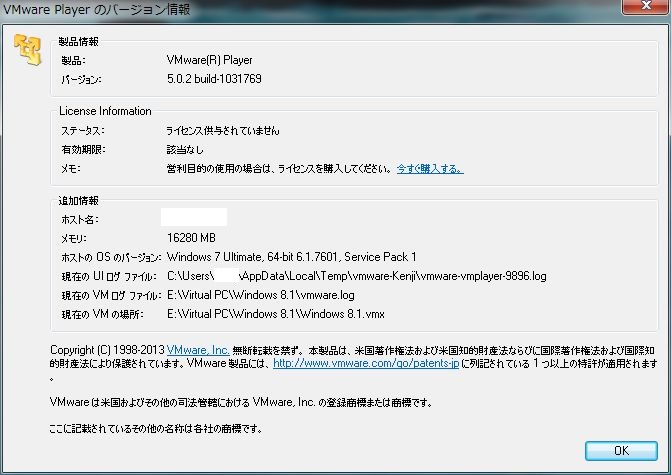This screenshot has height=475, width=671.
Task: Click the memory value 16280 MB
Action: click(x=191, y=238)
